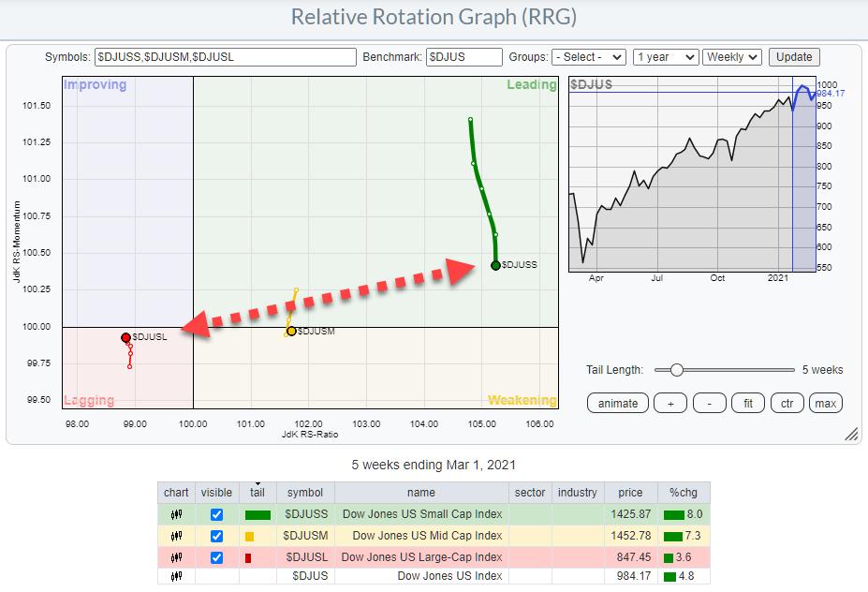Open chart icon for $DJUSM row
This screenshot has width=868, height=592.
point(176,536)
